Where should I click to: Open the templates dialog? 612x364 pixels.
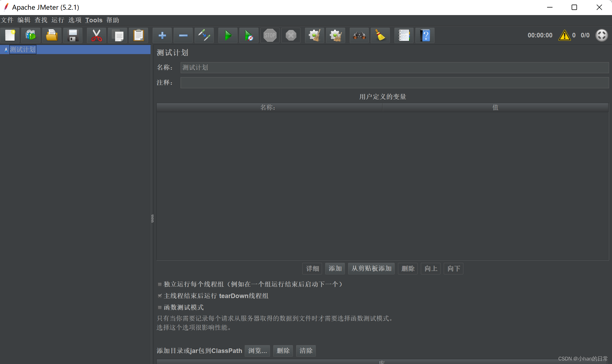coord(30,35)
